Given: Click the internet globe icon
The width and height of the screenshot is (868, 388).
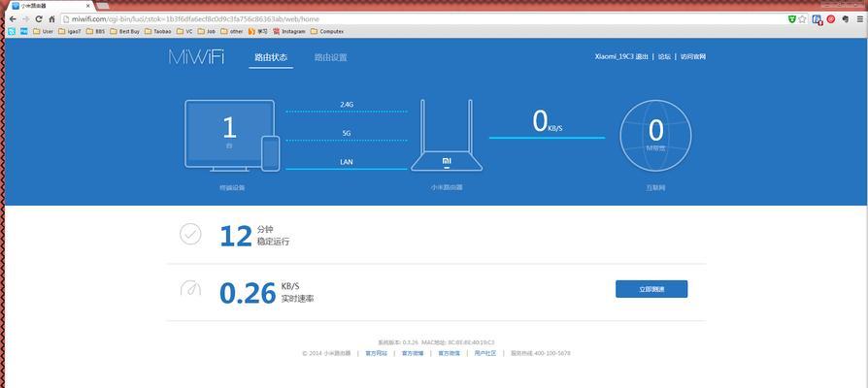Looking at the screenshot, I should pos(655,136).
